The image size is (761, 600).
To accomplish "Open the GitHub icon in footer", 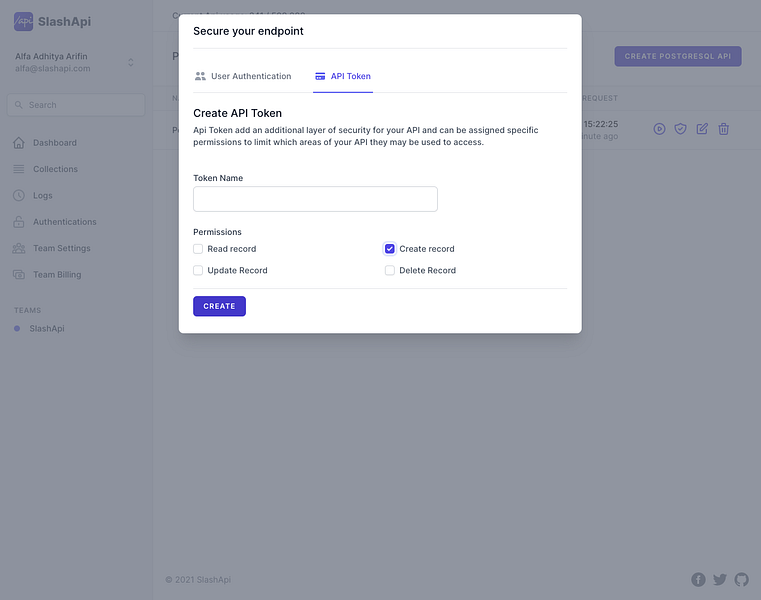I will pos(741,580).
